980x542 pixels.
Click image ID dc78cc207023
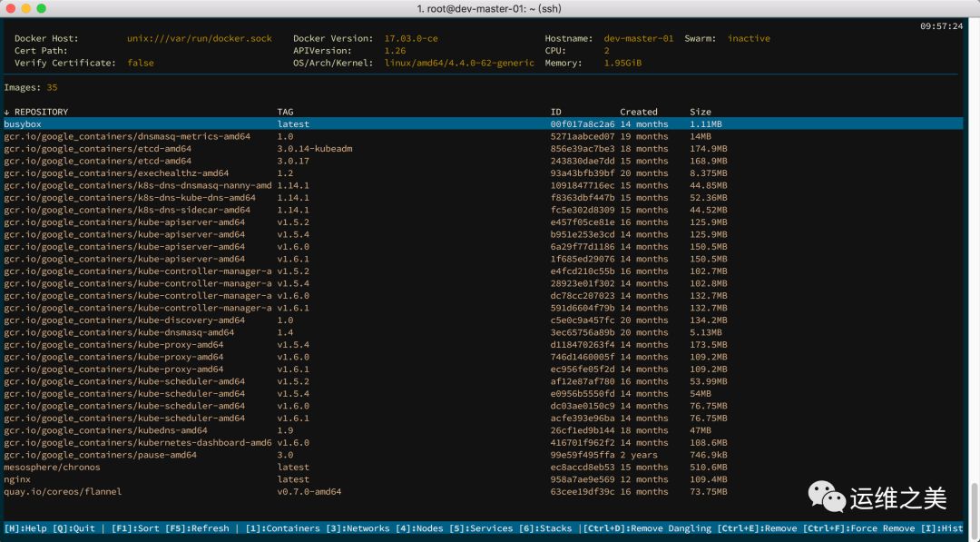[583, 296]
